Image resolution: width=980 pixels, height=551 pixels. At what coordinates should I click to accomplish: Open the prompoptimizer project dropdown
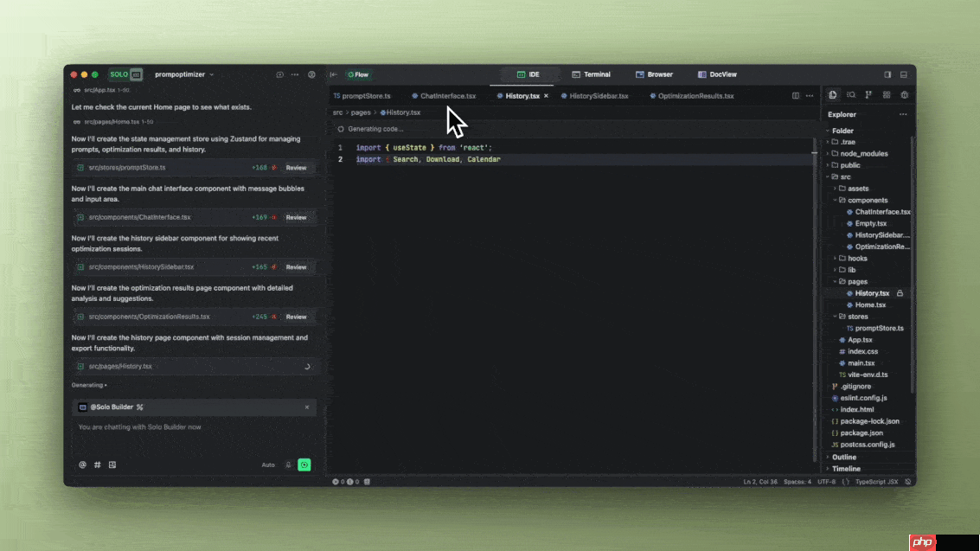[184, 74]
